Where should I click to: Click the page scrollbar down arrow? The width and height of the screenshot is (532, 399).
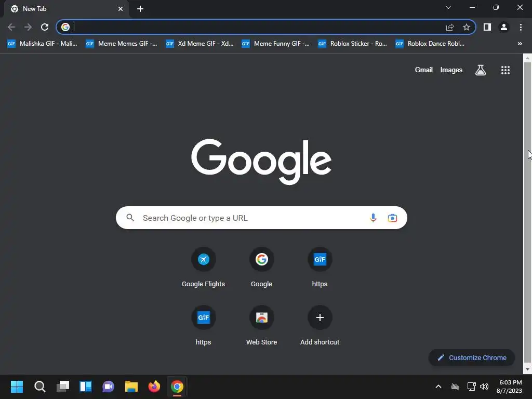527,369
